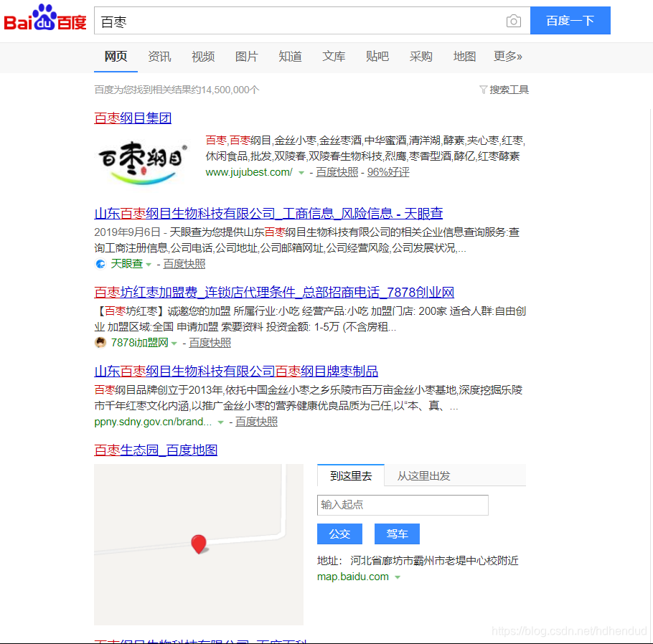Click the 96%好评 rating link
The width and height of the screenshot is (653, 644).
point(388,172)
